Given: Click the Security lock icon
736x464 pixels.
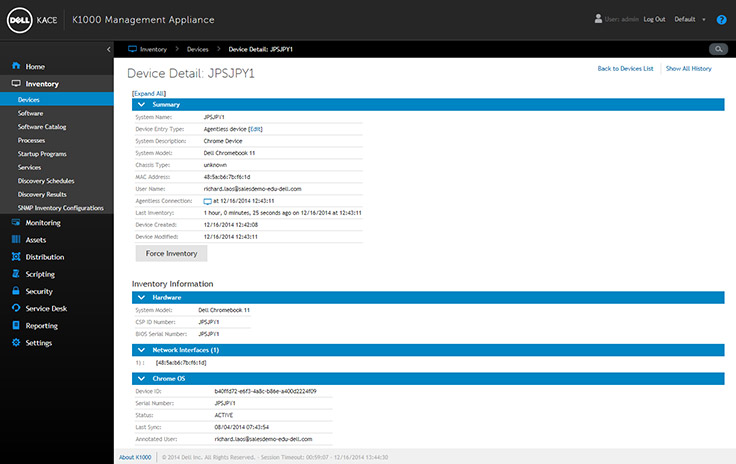Looking at the screenshot, I should [x=16, y=291].
